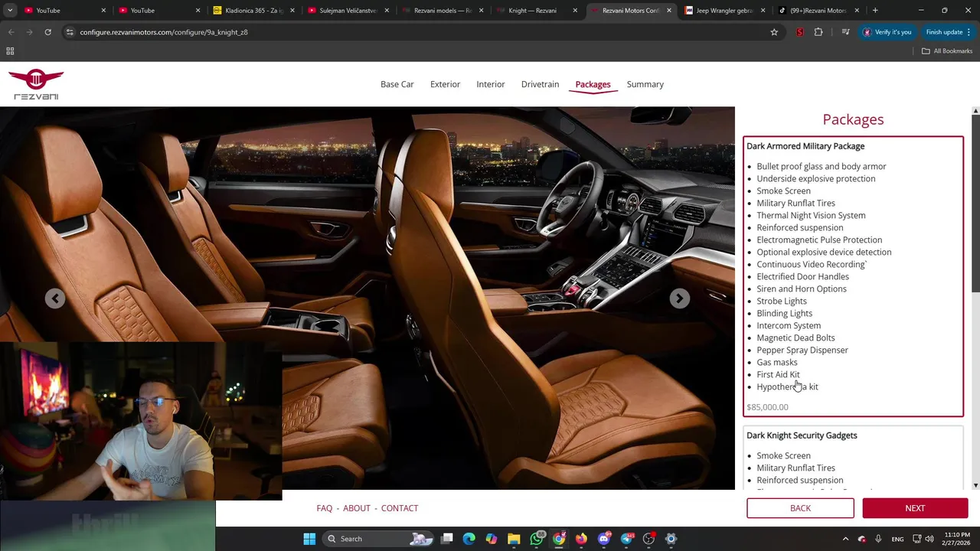Open the All Bookmarks folder
Screen dimensions: 980x551
coord(947,51)
